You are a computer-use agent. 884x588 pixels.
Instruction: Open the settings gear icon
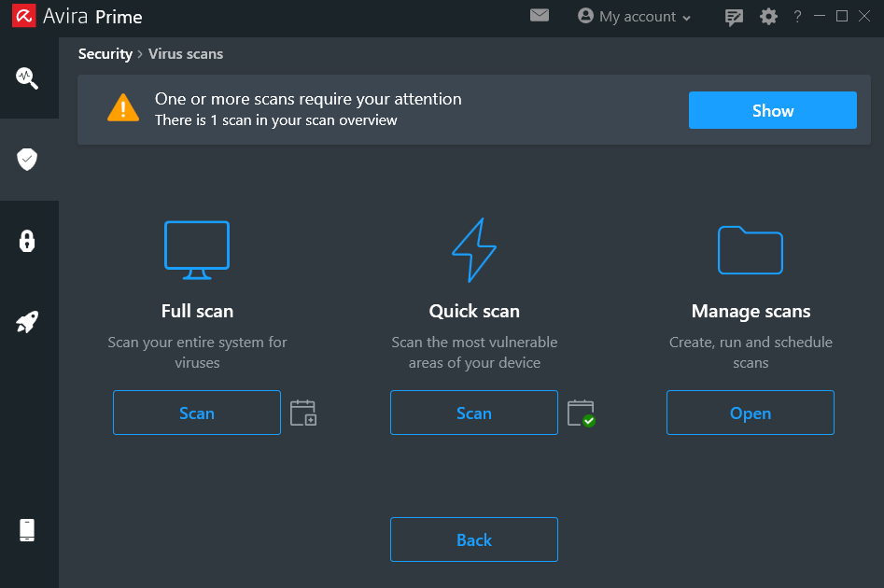pyautogui.click(x=768, y=17)
